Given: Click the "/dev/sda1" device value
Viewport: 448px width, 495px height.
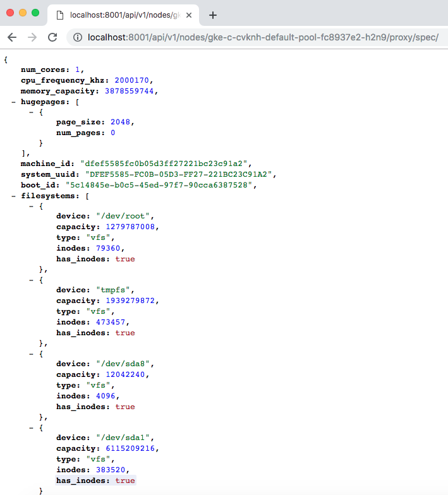Looking at the screenshot, I should coord(123,438).
